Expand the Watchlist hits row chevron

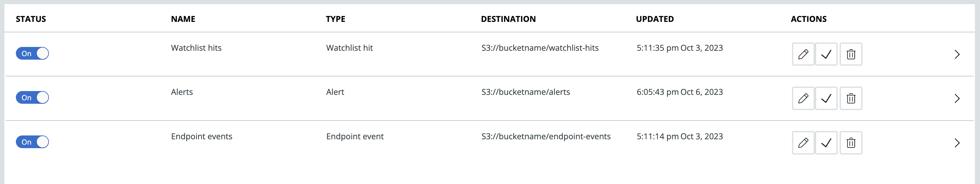[x=957, y=54]
